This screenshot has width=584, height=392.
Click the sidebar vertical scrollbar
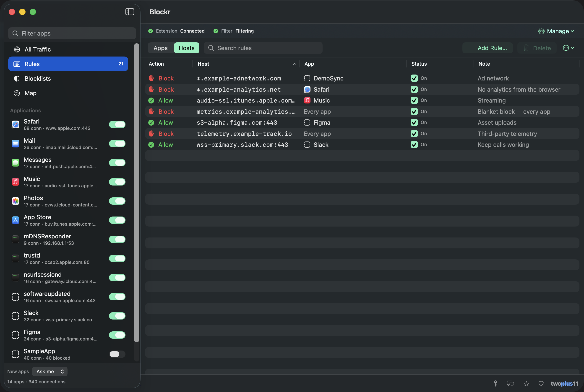[x=137, y=193]
